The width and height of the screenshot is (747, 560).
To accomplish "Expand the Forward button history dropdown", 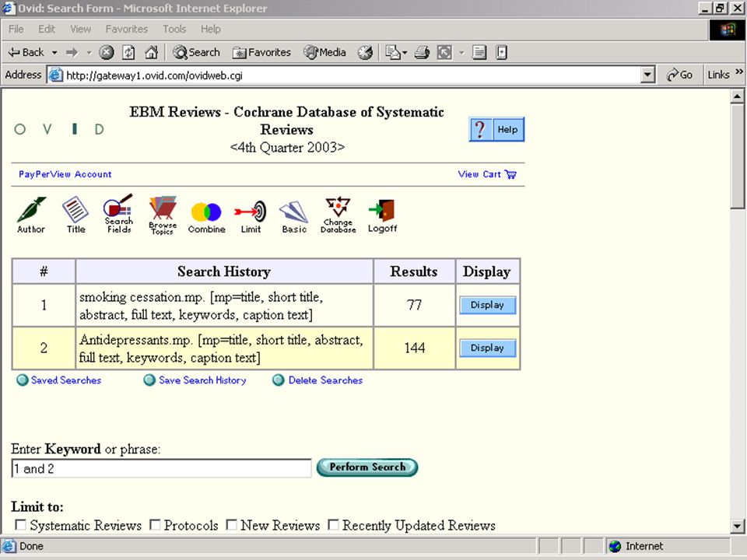I will pyautogui.click(x=89, y=52).
